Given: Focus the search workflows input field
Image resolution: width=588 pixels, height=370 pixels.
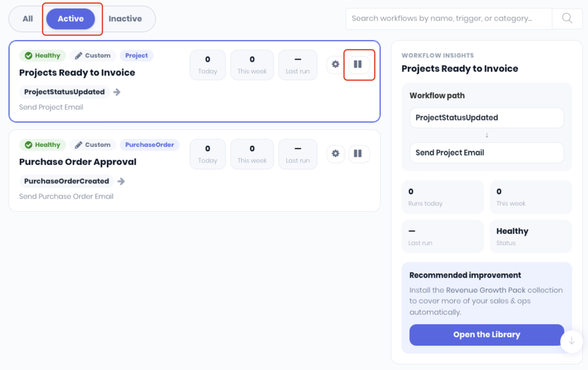Looking at the screenshot, I should (x=449, y=19).
